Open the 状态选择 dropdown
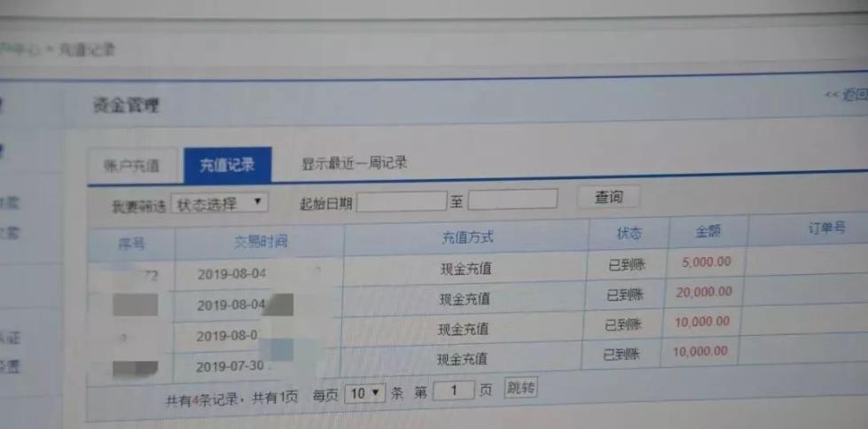The image size is (868, 429). (x=217, y=203)
